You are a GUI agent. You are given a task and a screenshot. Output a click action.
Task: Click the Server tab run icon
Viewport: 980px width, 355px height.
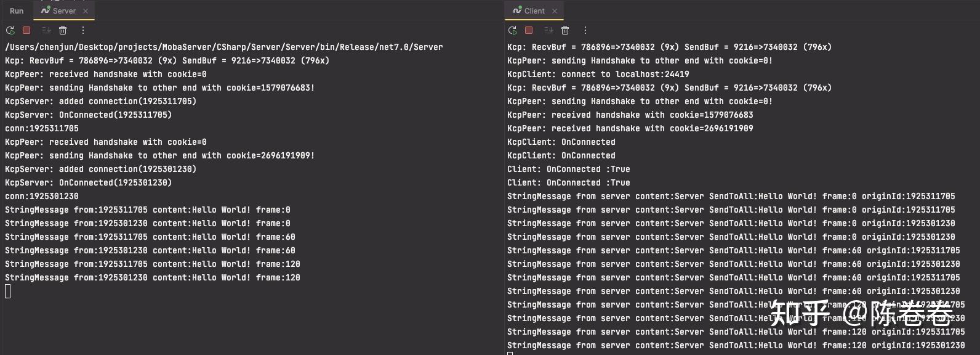[46, 10]
